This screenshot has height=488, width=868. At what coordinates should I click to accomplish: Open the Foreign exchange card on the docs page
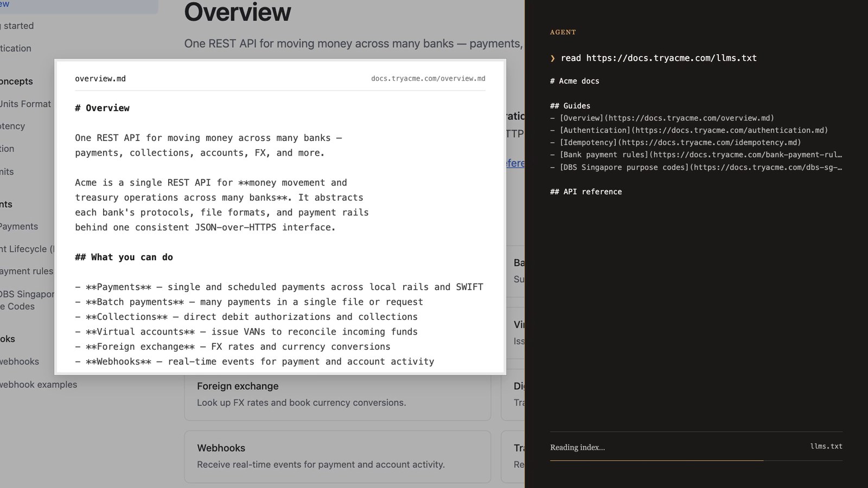337,397
